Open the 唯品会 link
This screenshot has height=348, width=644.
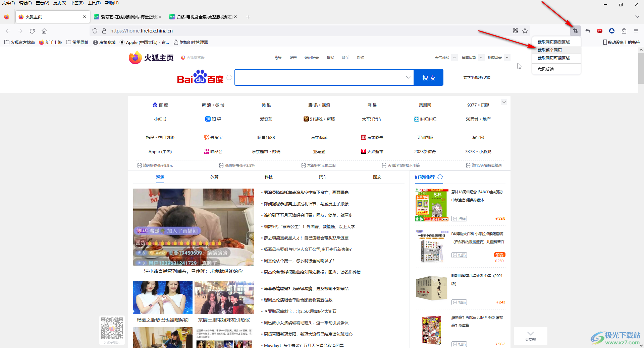[213, 151]
